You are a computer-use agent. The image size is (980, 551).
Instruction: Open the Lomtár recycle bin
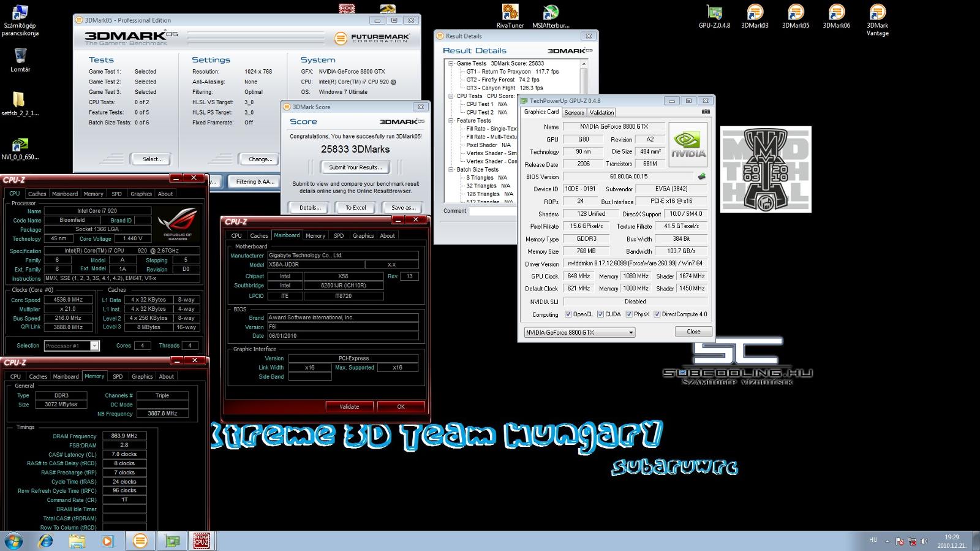[20, 59]
